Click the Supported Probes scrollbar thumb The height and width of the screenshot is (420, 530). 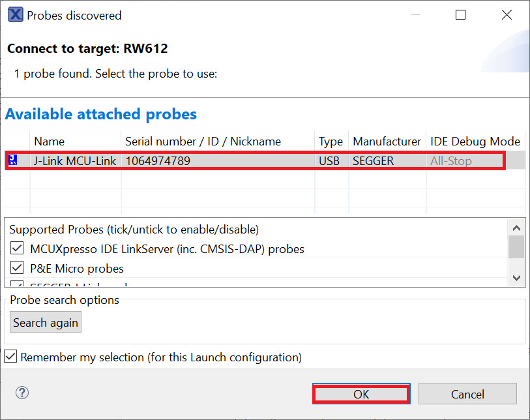pos(516,248)
